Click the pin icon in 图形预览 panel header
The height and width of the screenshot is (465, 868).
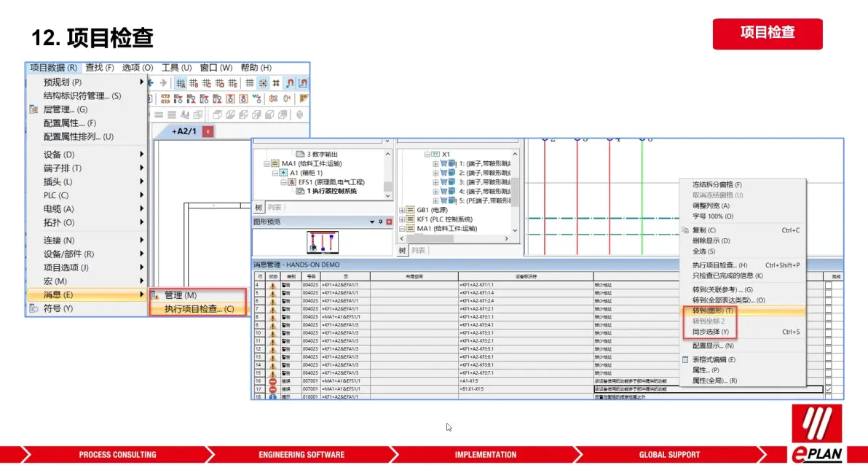click(380, 222)
